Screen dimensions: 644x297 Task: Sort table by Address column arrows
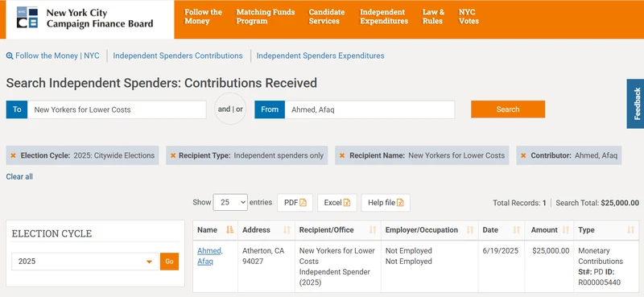(287, 230)
